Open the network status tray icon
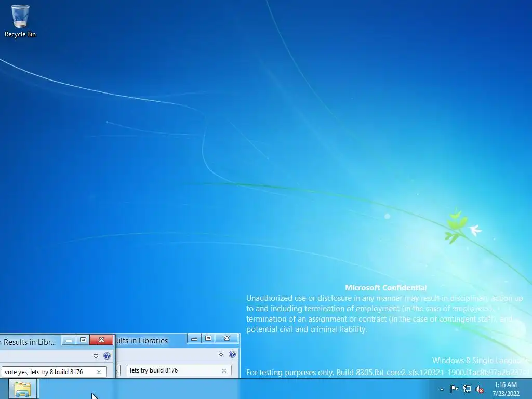This screenshot has width=532, height=399. pos(467,389)
